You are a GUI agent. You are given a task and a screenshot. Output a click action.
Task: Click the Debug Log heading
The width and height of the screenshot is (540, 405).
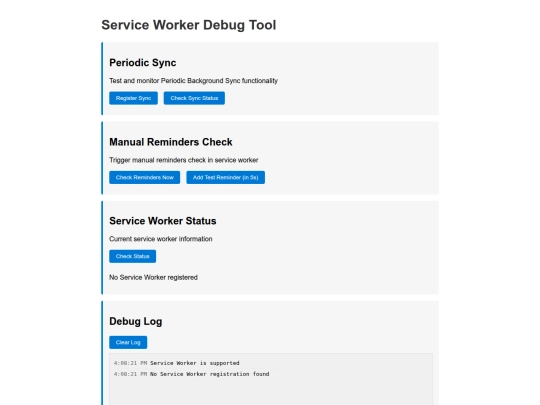tap(136, 321)
